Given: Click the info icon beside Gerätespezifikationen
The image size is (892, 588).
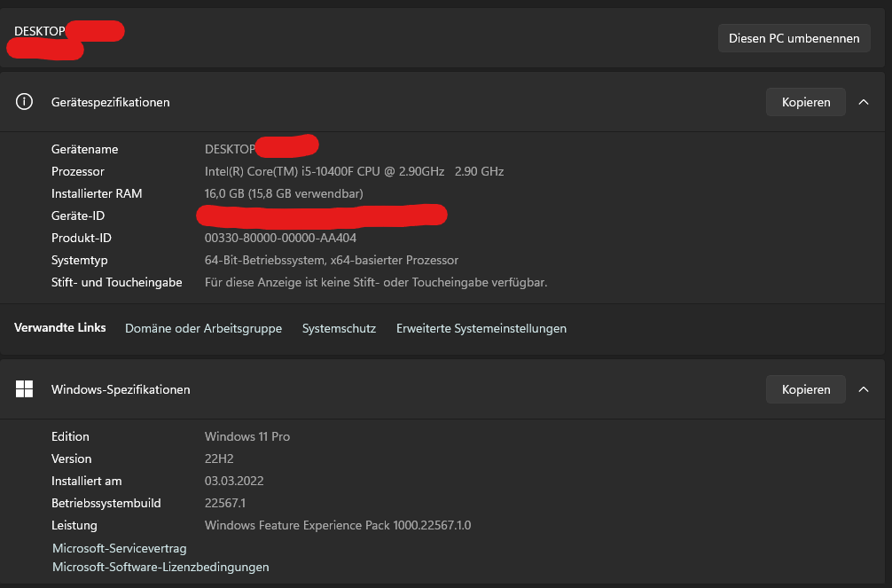Looking at the screenshot, I should click(24, 102).
